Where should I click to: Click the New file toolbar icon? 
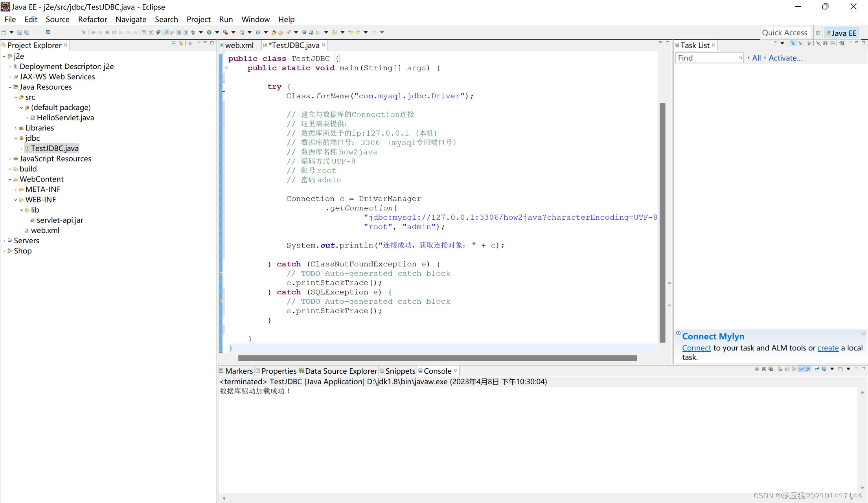click(x=4, y=32)
